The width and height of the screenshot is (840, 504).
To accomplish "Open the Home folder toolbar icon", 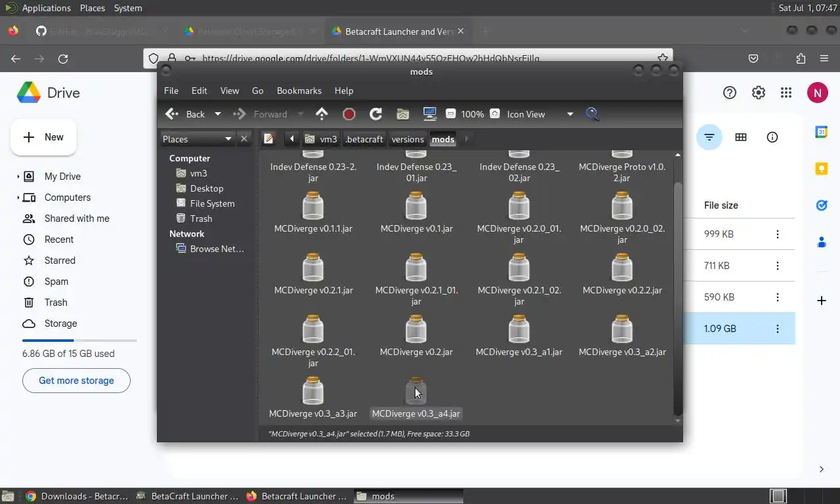I will 403,114.
